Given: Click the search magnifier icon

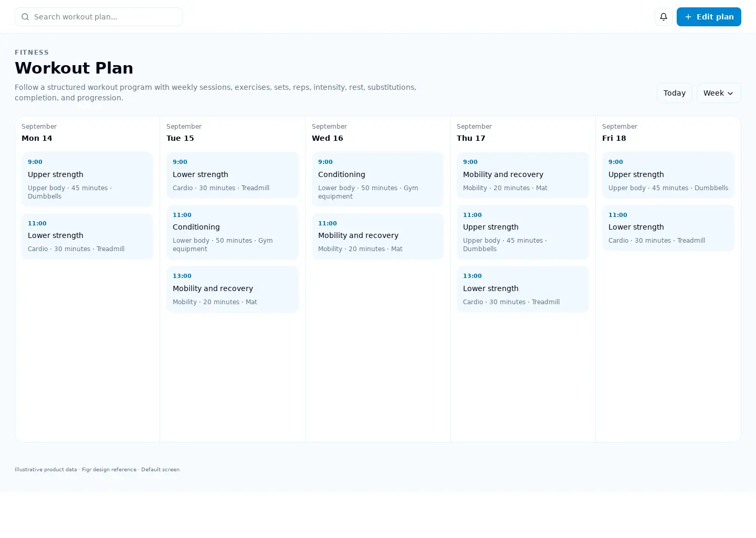Looking at the screenshot, I should pyautogui.click(x=25, y=17).
